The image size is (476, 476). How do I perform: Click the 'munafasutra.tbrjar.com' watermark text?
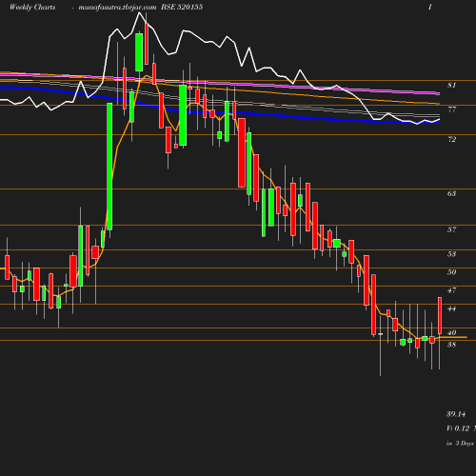coord(117,8)
